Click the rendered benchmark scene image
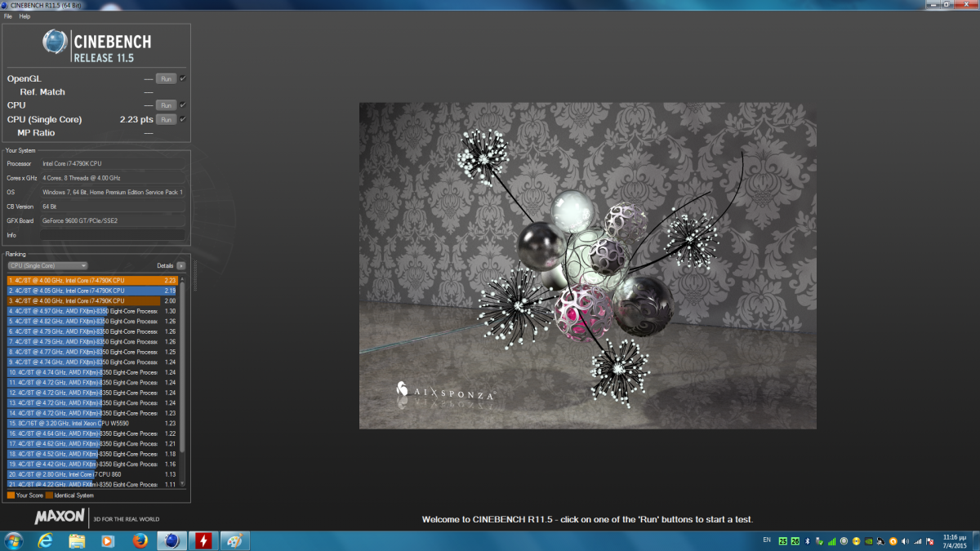Screen dimensions: 980x551 [x=588, y=265]
